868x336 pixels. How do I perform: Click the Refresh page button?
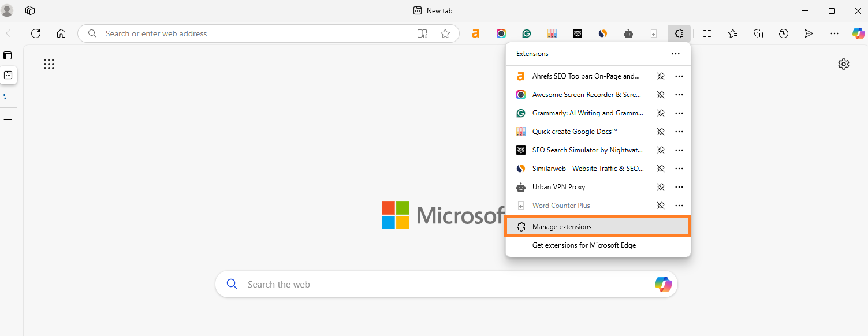point(36,33)
